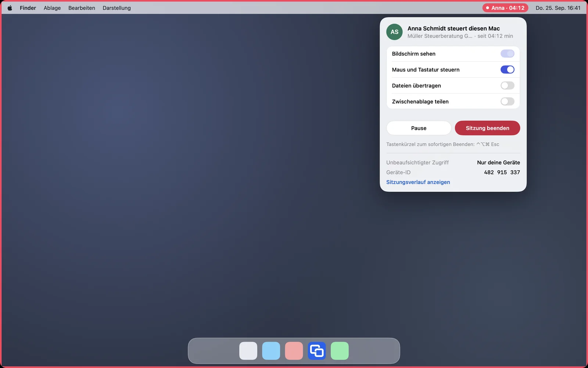Click the Geräte-ID label

click(398, 172)
